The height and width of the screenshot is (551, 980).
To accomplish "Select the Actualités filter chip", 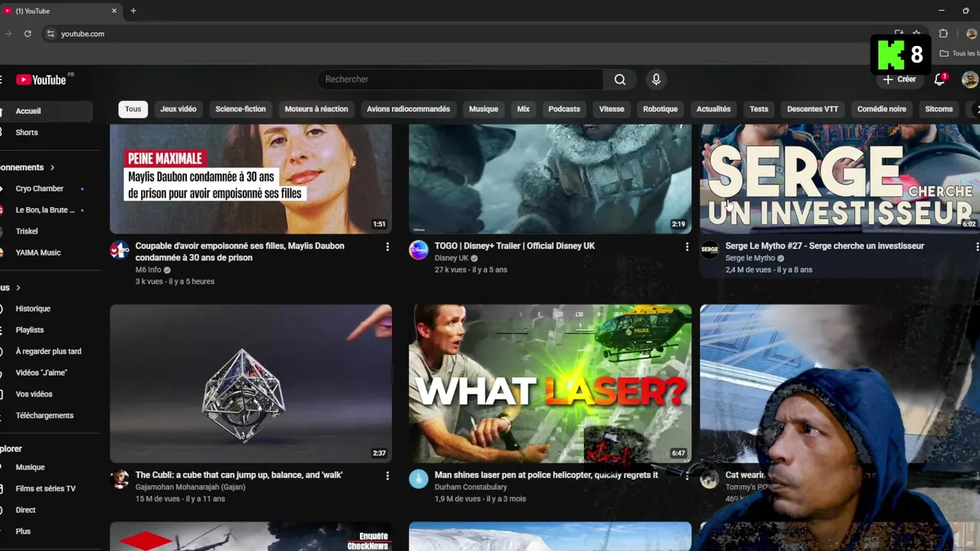I will tap(714, 109).
